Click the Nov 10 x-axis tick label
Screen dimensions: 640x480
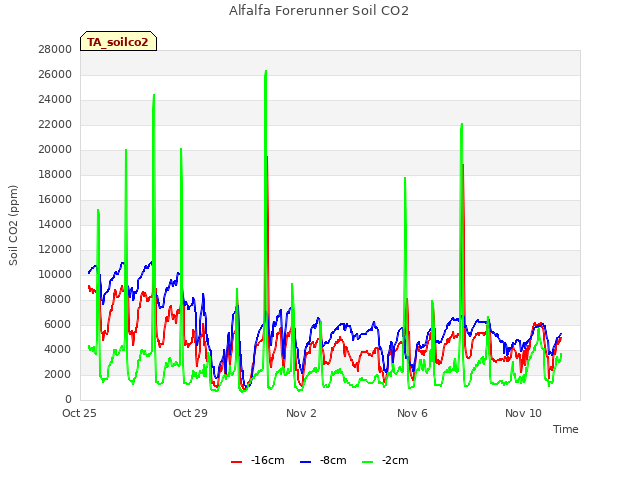[523, 413]
